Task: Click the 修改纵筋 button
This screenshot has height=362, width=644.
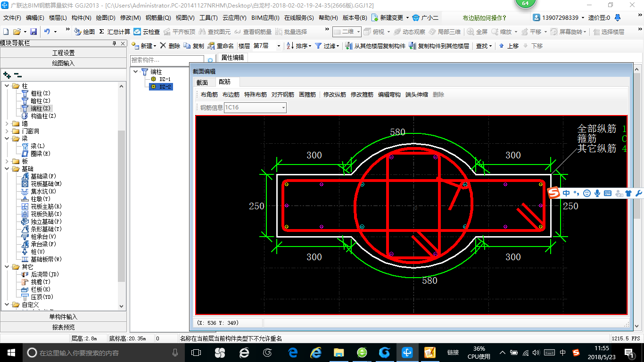Action: coord(335,95)
